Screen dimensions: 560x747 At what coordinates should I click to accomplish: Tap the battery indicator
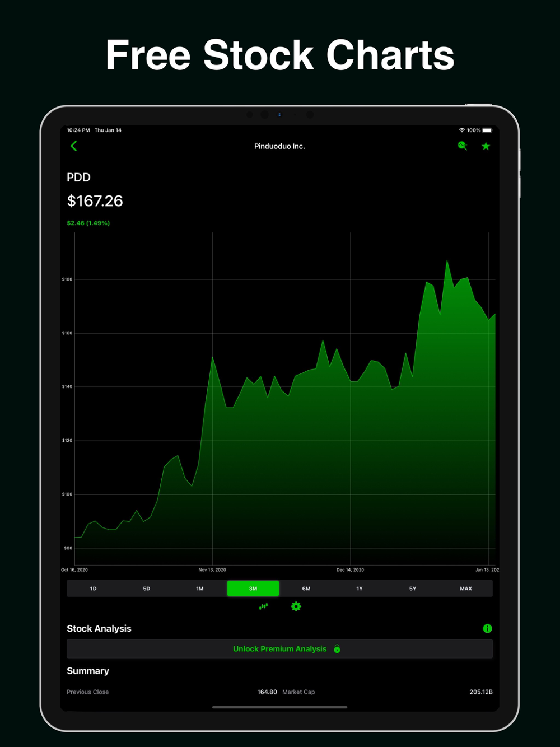(487, 130)
